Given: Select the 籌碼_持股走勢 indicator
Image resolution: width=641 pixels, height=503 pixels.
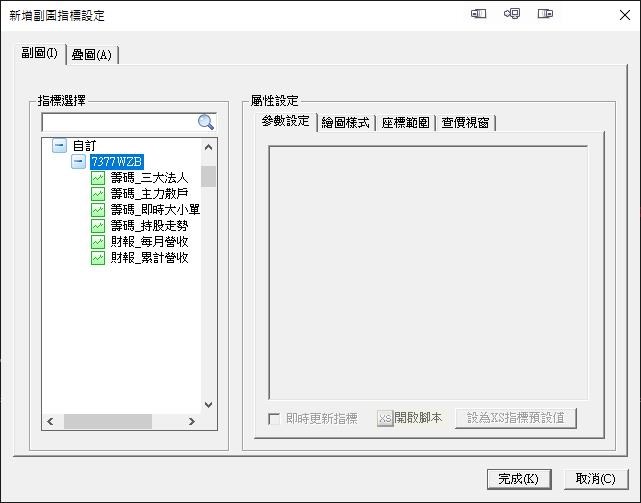Looking at the screenshot, I should coord(149,226).
